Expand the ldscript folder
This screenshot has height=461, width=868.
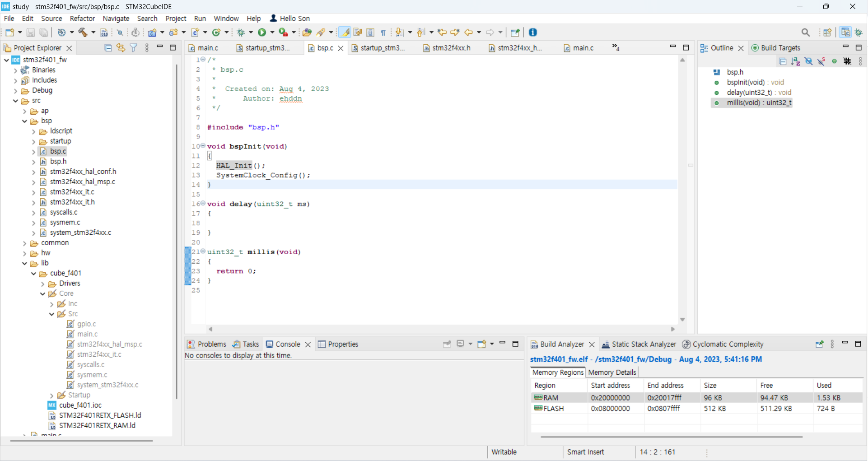pos(33,131)
